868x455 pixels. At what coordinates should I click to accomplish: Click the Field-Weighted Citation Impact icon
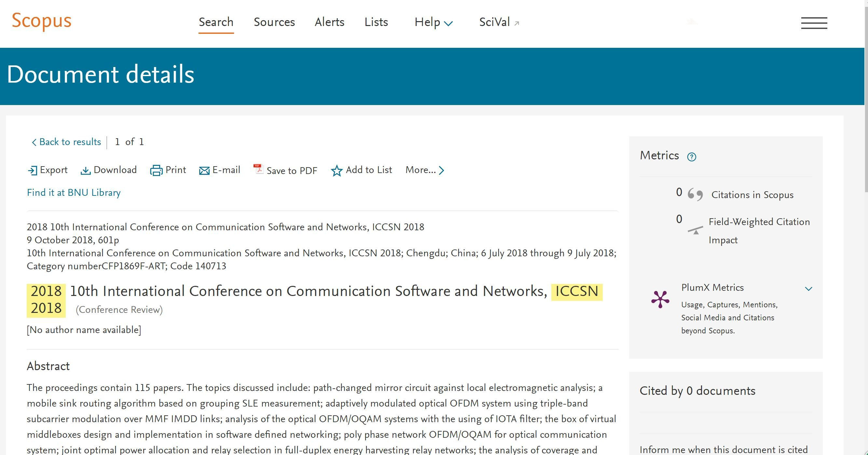pyautogui.click(x=695, y=230)
